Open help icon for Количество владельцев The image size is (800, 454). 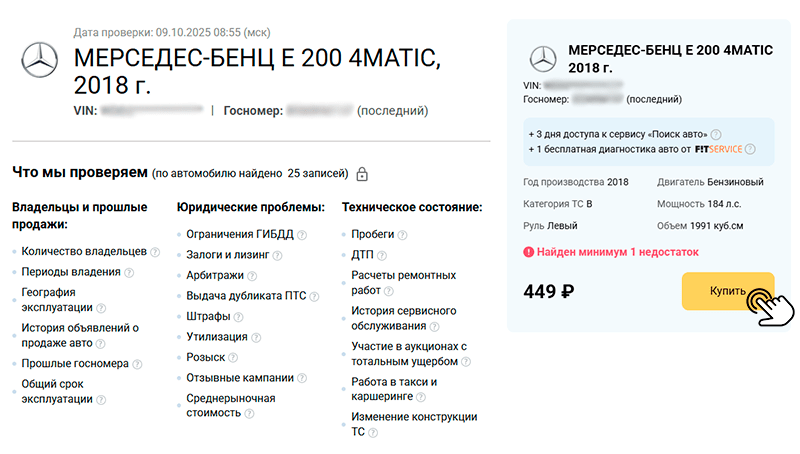[156, 251]
